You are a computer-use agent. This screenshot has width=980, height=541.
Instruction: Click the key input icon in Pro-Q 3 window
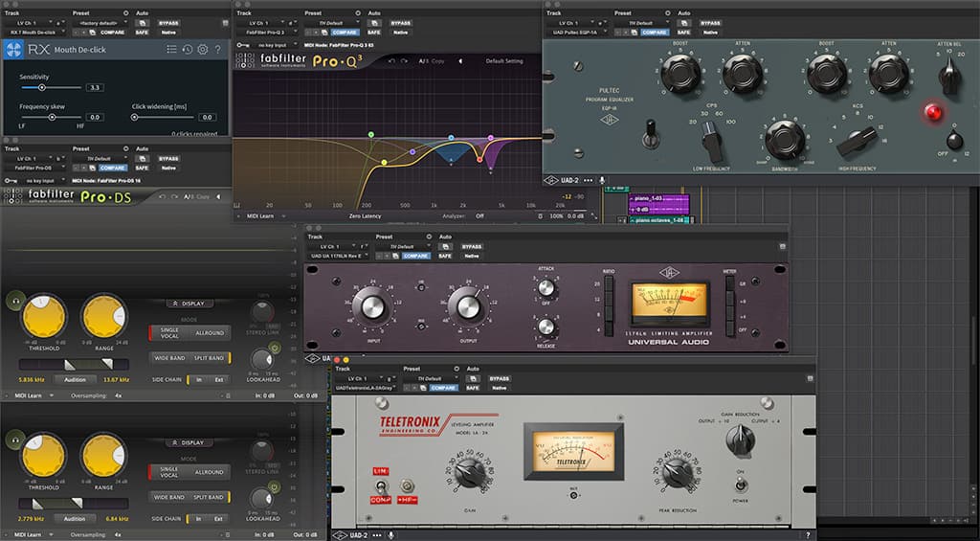242,45
